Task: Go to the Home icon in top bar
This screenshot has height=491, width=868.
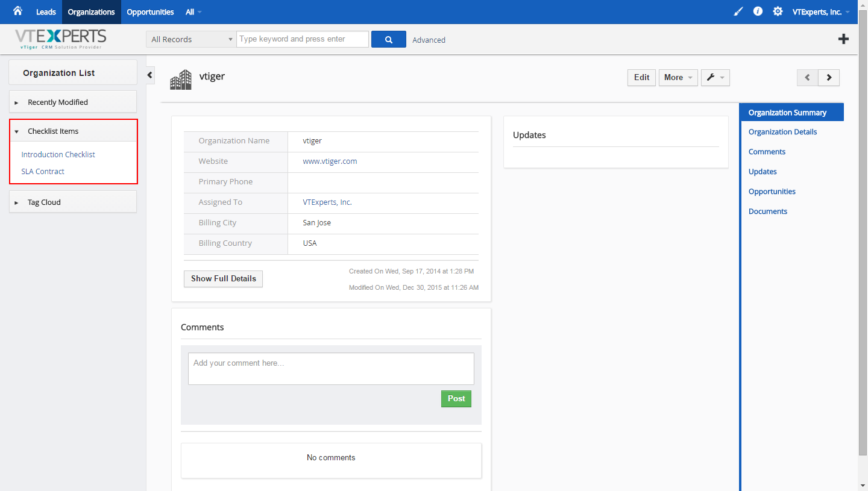Action: point(17,11)
